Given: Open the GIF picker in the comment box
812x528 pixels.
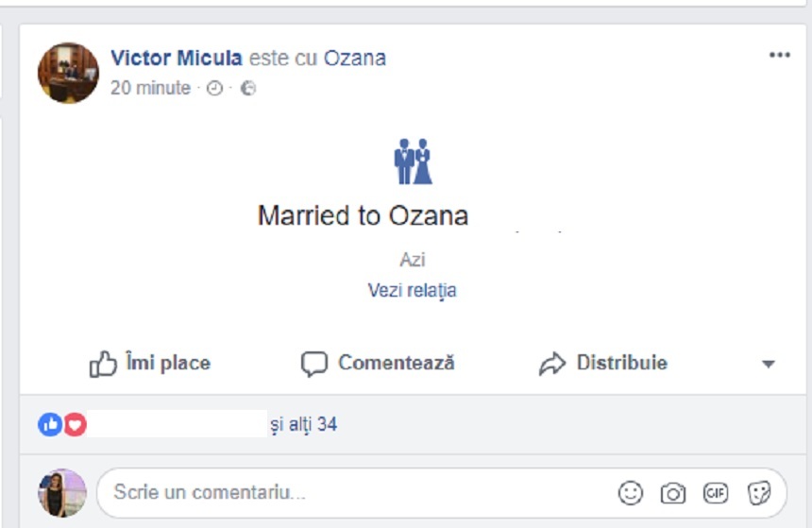Looking at the screenshot, I should 716,493.
